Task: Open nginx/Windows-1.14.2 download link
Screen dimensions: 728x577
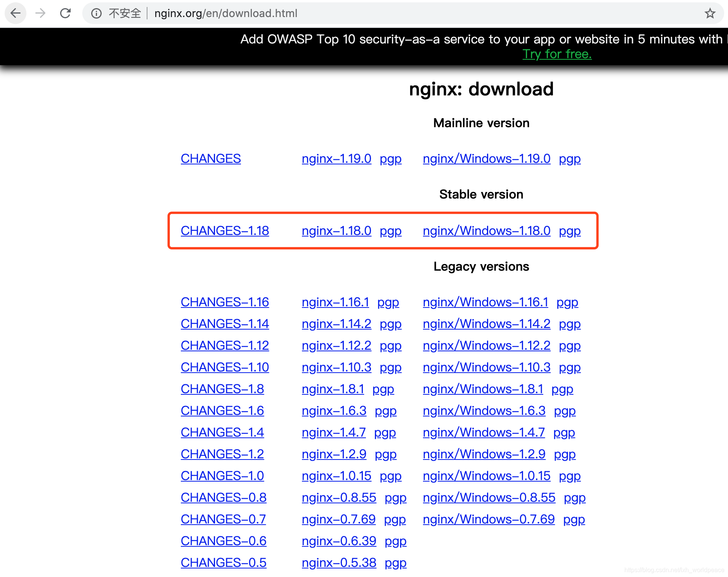Action: 486,323
